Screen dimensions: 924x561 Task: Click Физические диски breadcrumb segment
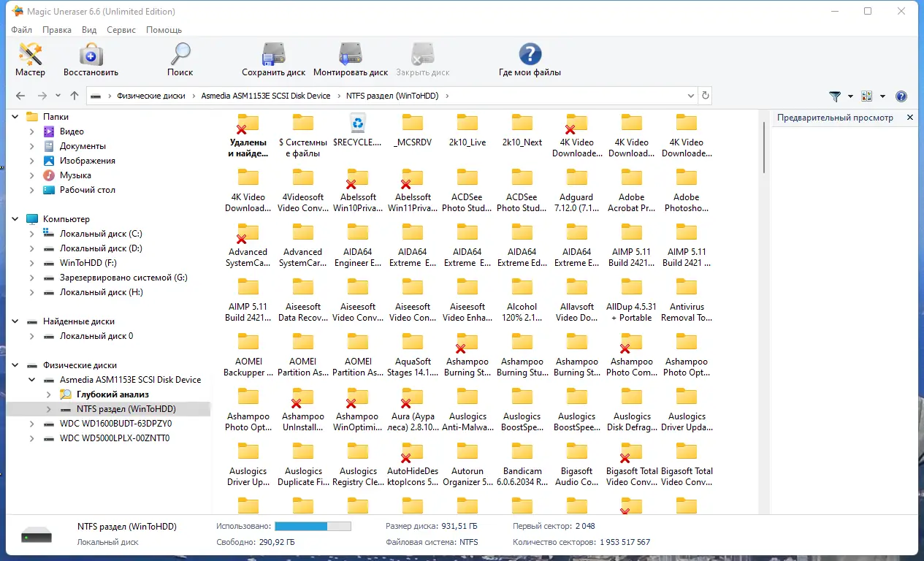pyautogui.click(x=150, y=96)
